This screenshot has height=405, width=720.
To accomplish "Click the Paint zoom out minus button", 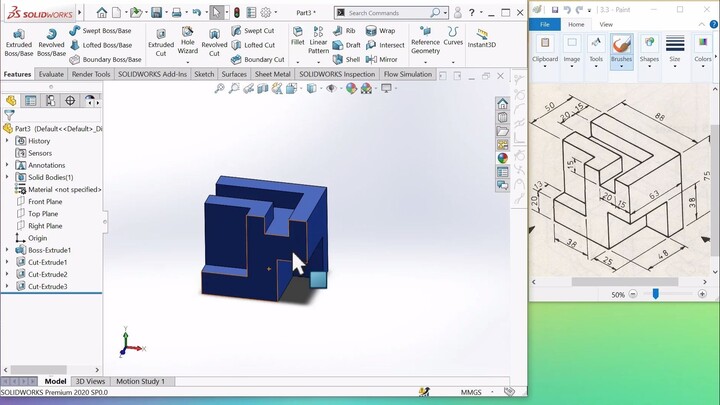I will click(x=633, y=294).
